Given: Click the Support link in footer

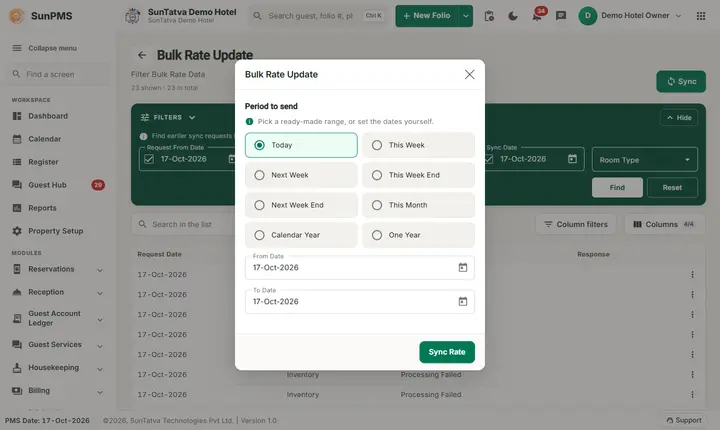Looking at the screenshot, I should (x=684, y=420).
